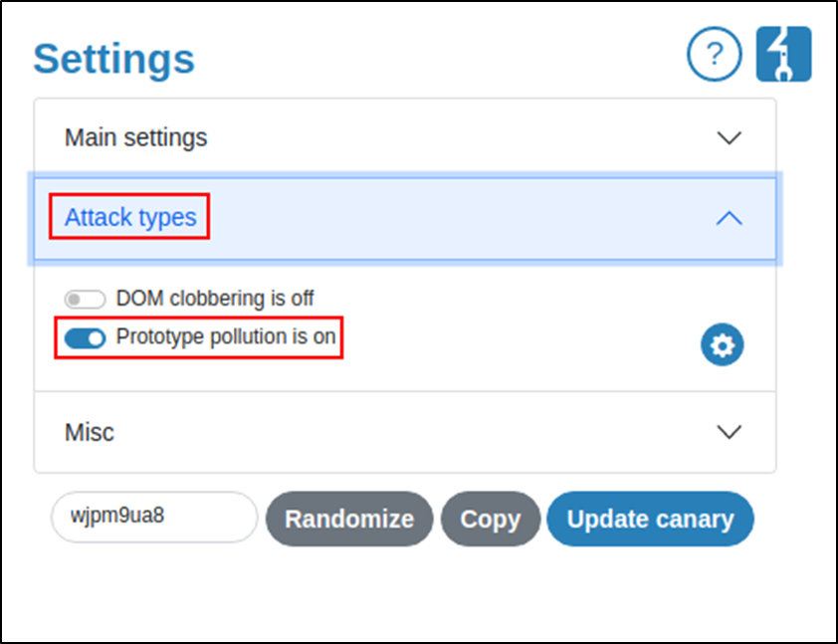Viewport: 838px width, 644px height.
Task: Open the Main settings section title
Action: (x=136, y=137)
